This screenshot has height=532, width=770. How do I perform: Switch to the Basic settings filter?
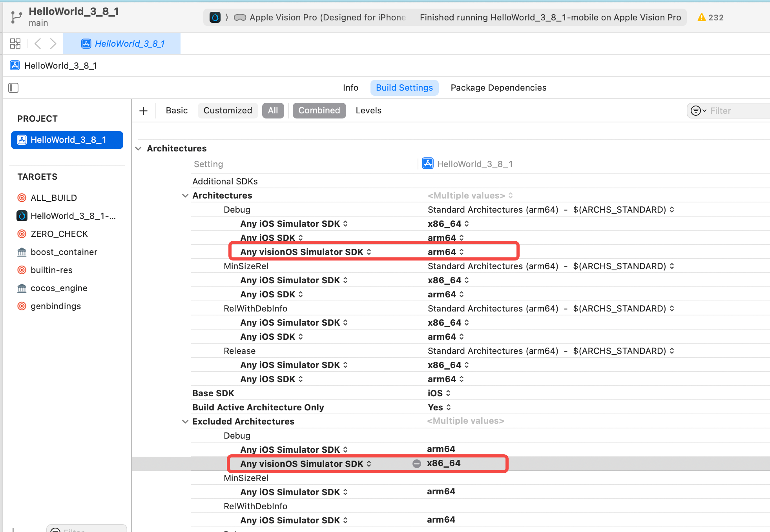click(x=177, y=111)
